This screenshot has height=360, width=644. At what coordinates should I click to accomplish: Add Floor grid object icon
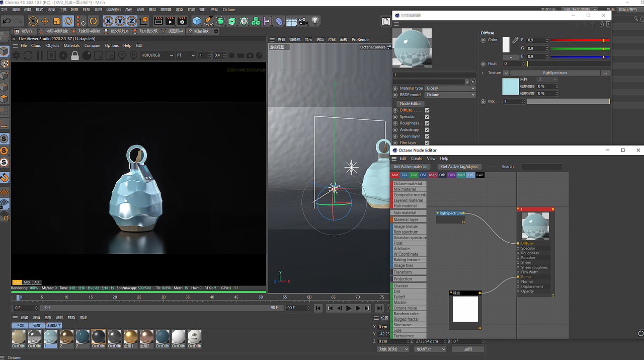coord(291,21)
